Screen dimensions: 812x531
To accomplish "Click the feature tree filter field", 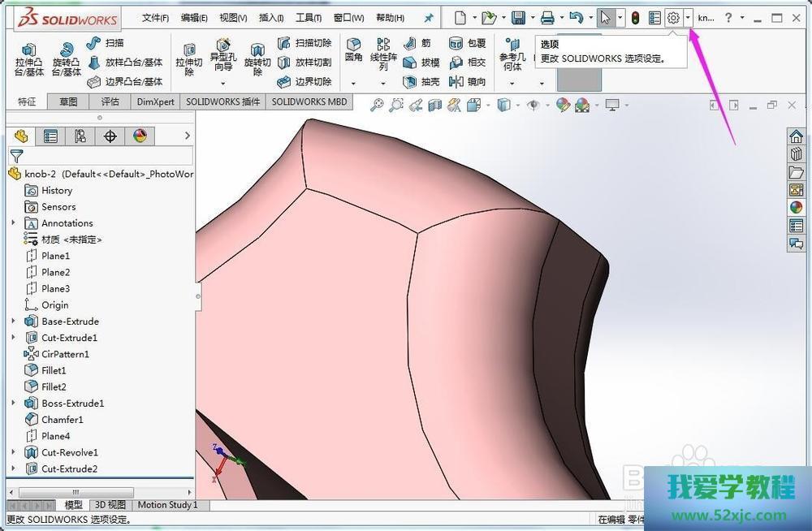I will coord(106,156).
